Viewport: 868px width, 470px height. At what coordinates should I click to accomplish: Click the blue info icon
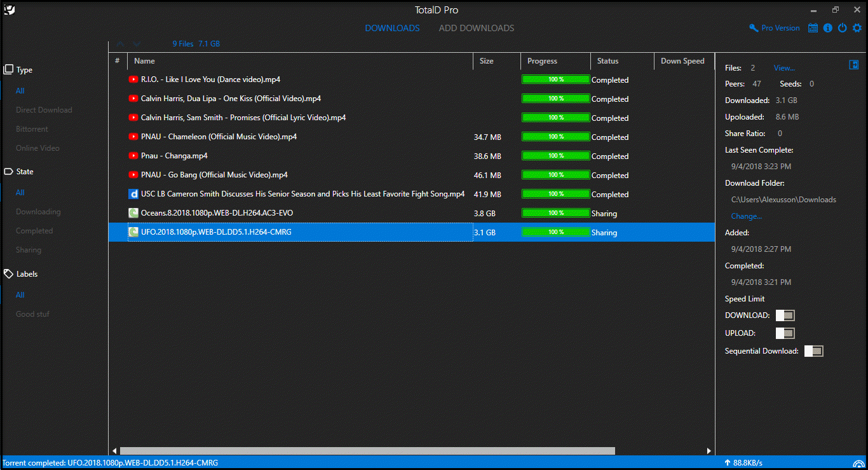(x=827, y=28)
